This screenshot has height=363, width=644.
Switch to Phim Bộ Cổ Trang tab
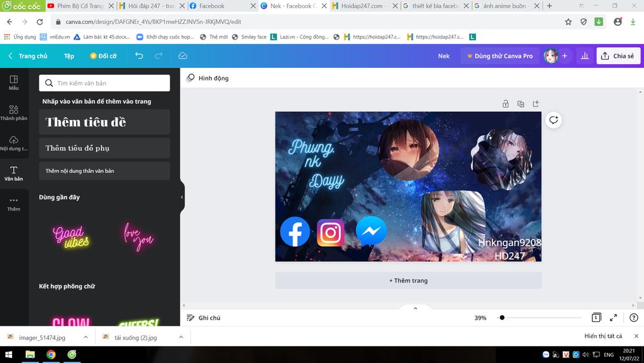80,6
